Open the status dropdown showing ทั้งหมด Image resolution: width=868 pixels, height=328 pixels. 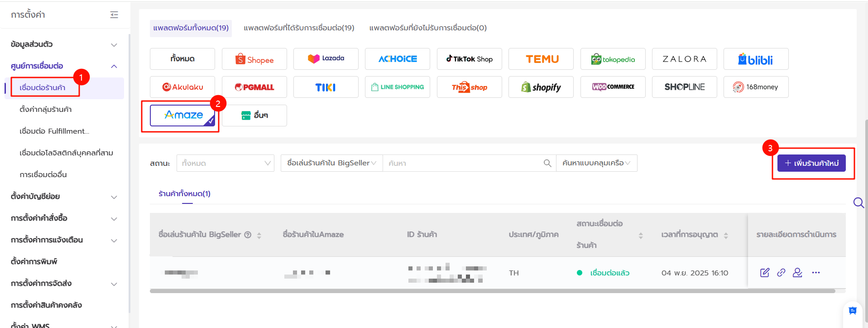coord(225,163)
